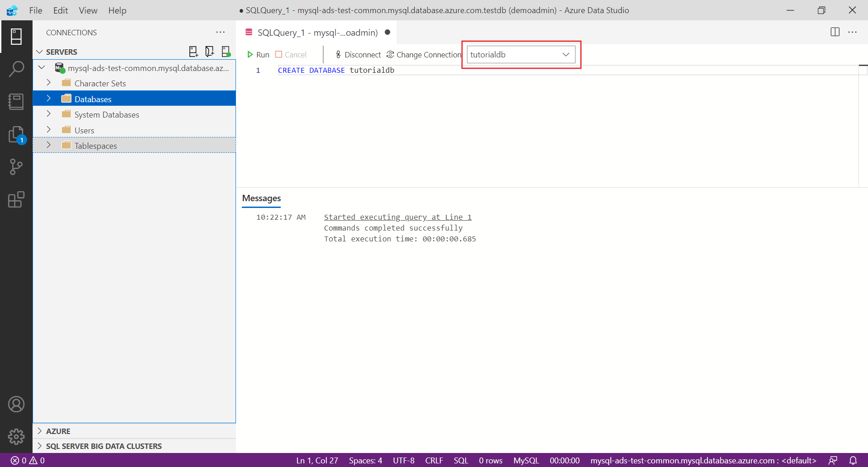Create a new server group
The height and width of the screenshot is (467, 868).
pyautogui.click(x=209, y=52)
